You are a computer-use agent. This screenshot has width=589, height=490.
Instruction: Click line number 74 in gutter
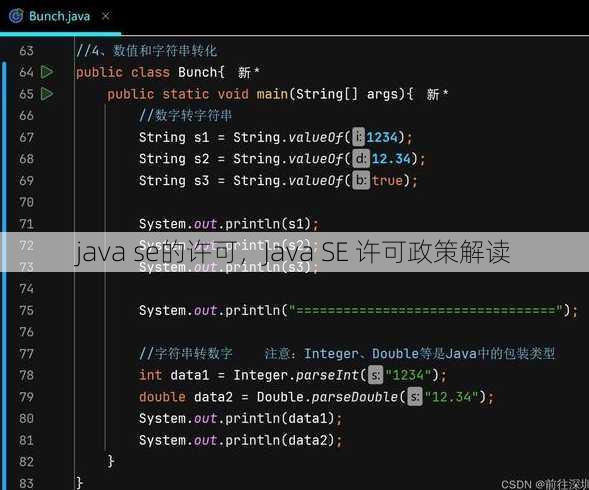(26, 289)
